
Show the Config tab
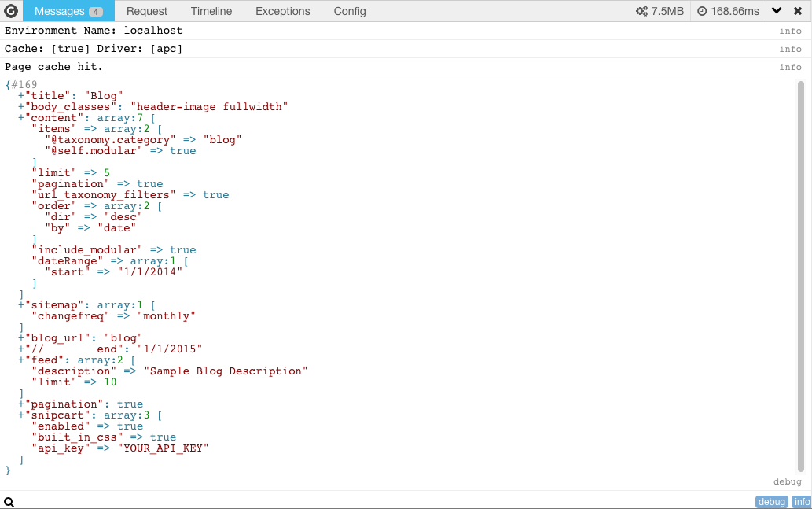(349, 11)
